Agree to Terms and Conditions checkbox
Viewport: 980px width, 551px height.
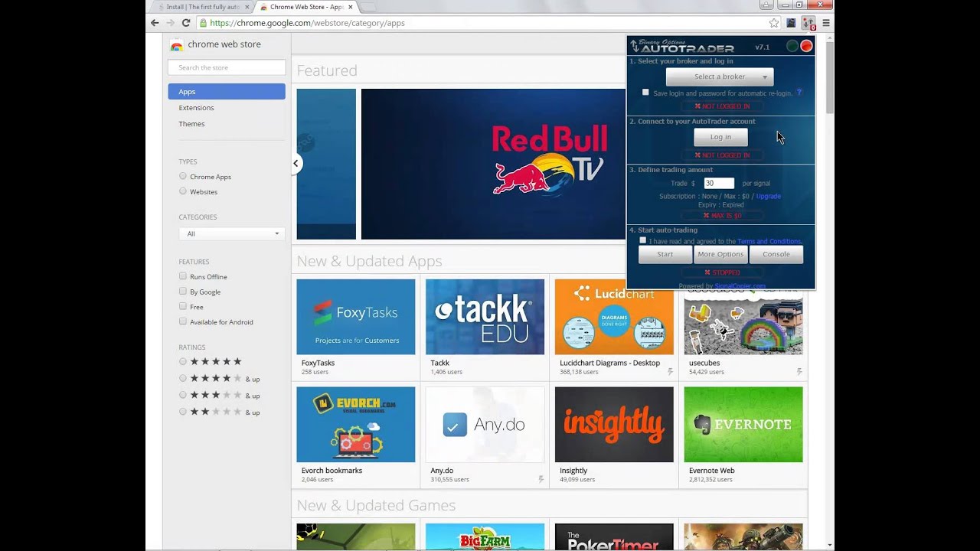642,240
